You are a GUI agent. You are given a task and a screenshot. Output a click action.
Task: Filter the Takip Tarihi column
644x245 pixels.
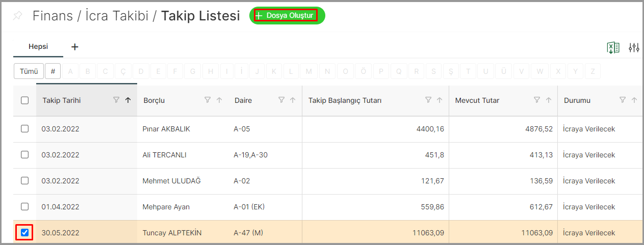[x=116, y=100]
